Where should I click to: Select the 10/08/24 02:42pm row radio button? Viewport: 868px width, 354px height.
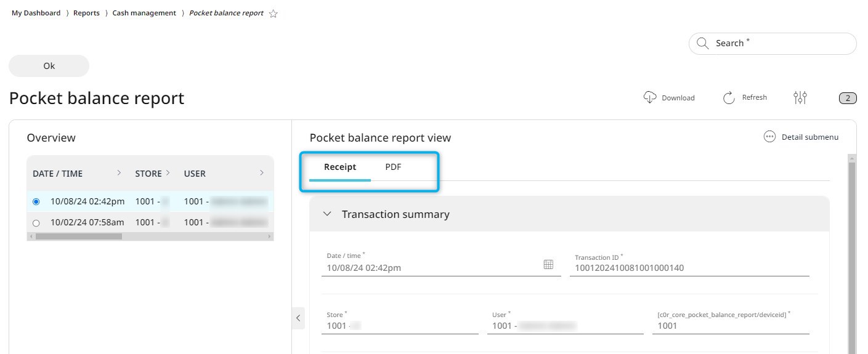click(x=36, y=202)
